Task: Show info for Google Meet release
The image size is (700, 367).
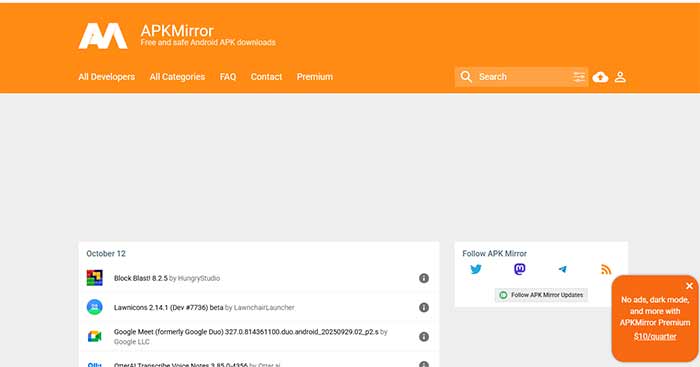Action: [x=424, y=337]
